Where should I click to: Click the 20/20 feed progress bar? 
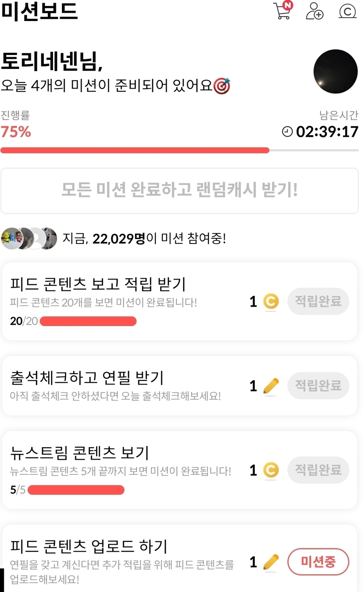coord(88,321)
